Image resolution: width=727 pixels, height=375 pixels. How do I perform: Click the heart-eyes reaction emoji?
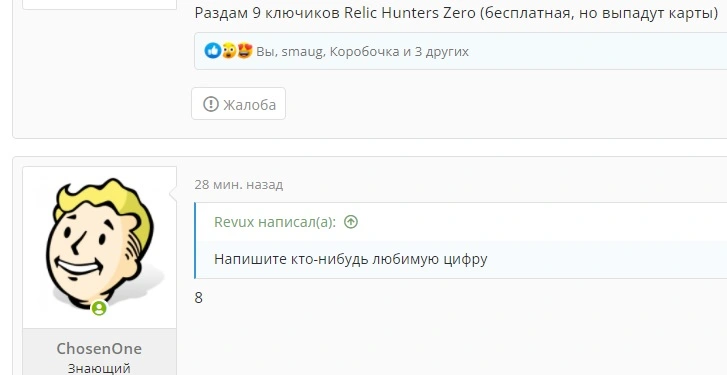(244, 51)
